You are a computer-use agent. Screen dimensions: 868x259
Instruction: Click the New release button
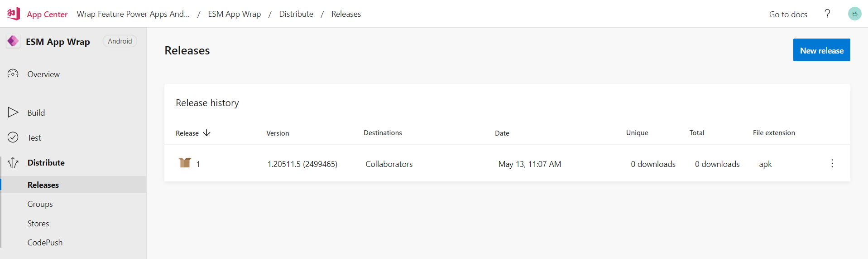821,50
